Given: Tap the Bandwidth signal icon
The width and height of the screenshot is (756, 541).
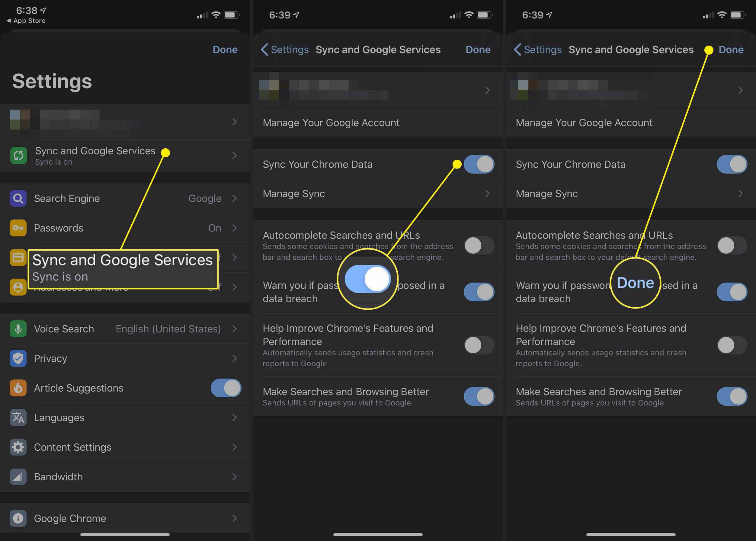Looking at the screenshot, I should [18, 477].
